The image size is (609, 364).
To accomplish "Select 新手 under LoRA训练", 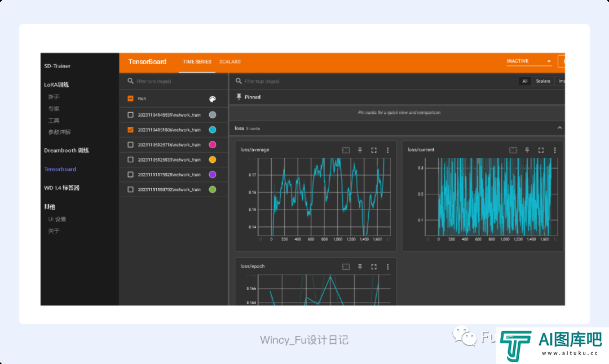I will (54, 97).
